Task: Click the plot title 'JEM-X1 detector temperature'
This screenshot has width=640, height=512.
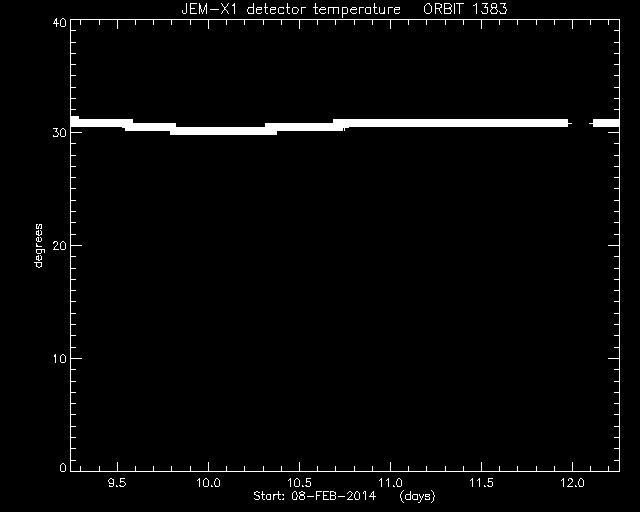Action: (x=291, y=9)
